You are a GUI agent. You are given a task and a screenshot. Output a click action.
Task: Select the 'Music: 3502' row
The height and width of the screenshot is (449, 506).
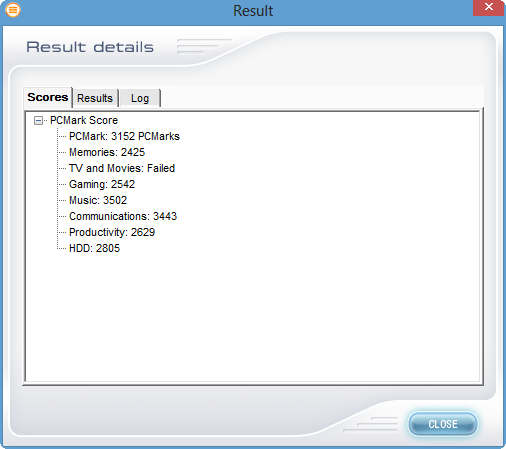[98, 200]
